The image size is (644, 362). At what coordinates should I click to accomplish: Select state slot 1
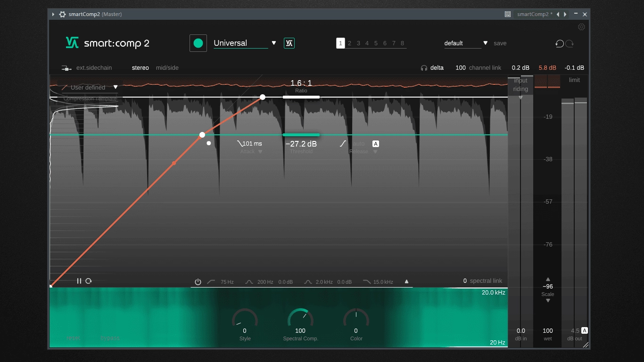coord(340,43)
